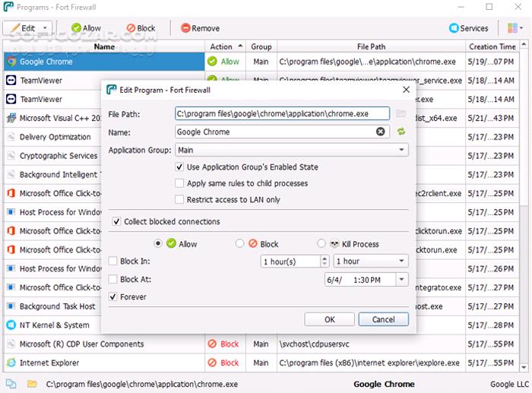
Task: Click the scroll down arrow of programs list
Action: coord(524,367)
